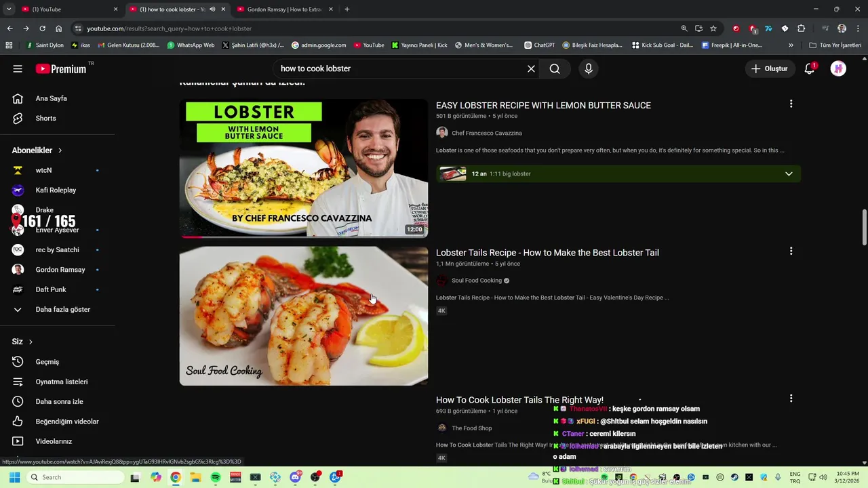This screenshot has height=488, width=868.
Task: Open Daha sonra izle list
Action: (58, 401)
